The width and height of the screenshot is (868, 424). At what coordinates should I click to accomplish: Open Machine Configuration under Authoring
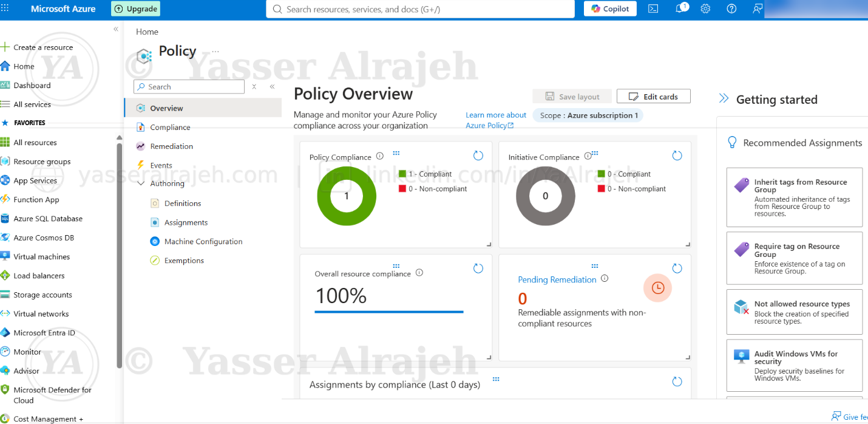click(x=203, y=241)
